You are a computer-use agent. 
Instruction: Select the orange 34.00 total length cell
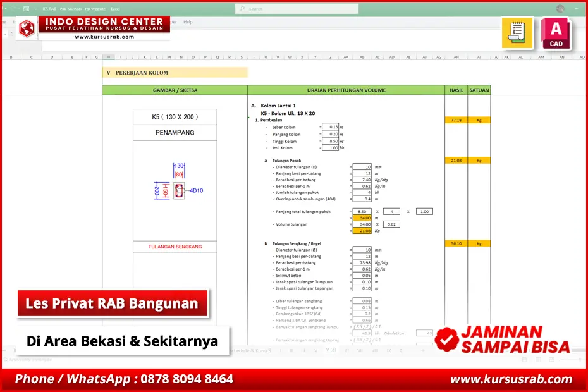tap(362, 218)
